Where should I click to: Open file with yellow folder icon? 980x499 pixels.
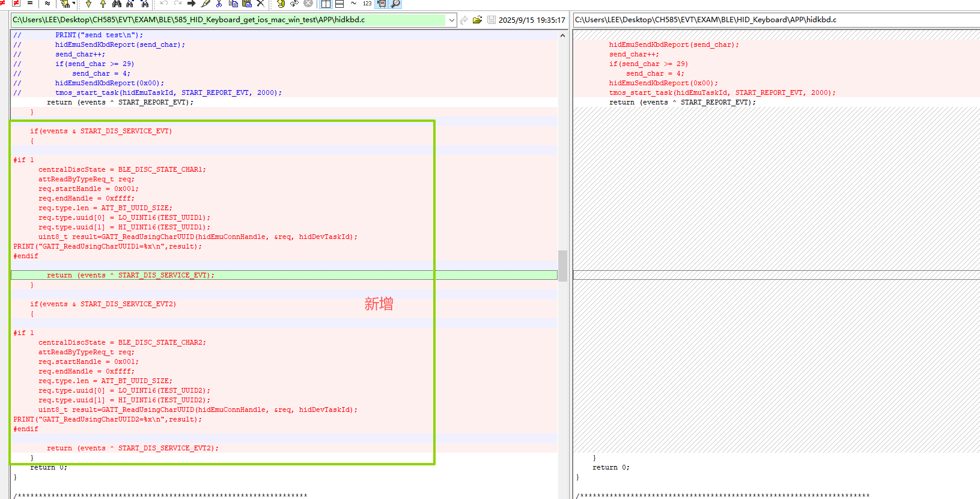[x=477, y=20]
